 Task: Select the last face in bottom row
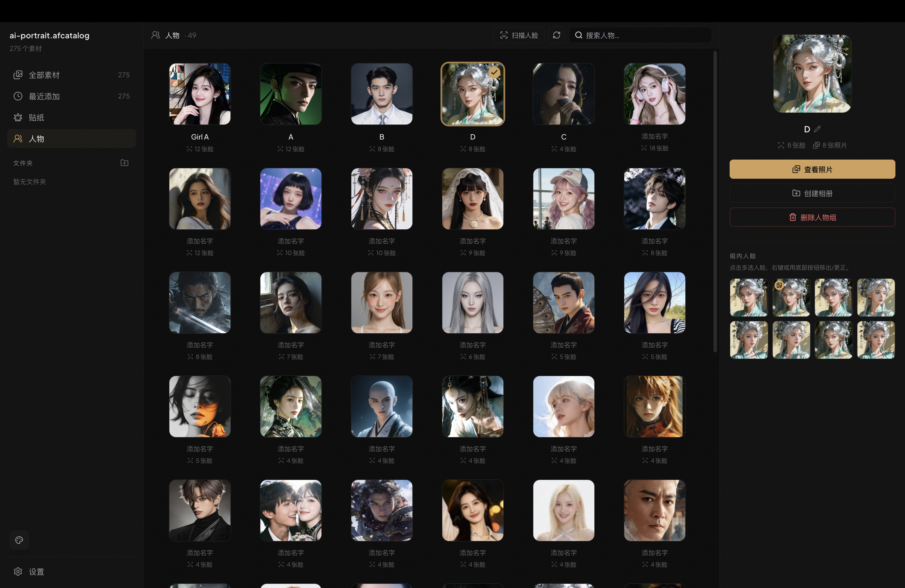coord(876,340)
